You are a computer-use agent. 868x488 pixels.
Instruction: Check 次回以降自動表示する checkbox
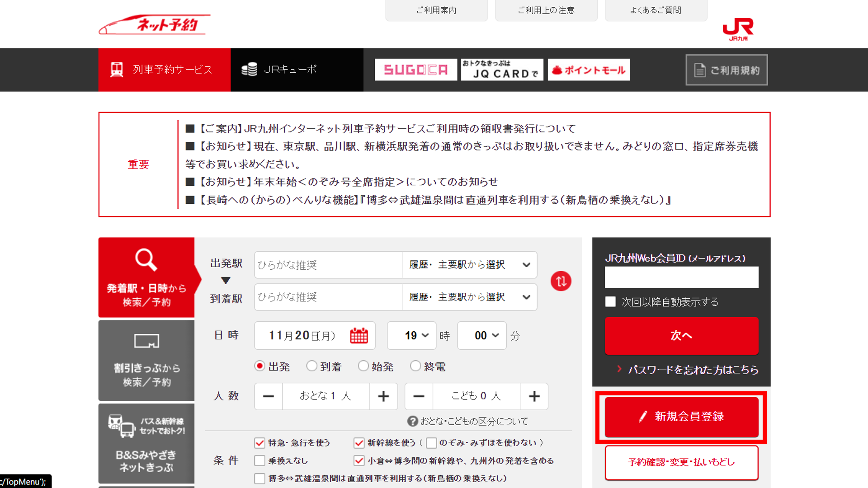click(x=610, y=301)
